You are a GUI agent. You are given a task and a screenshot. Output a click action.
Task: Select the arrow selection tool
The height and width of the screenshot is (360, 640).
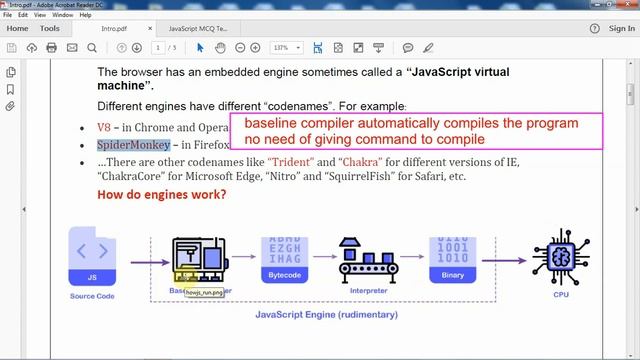click(x=200, y=48)
